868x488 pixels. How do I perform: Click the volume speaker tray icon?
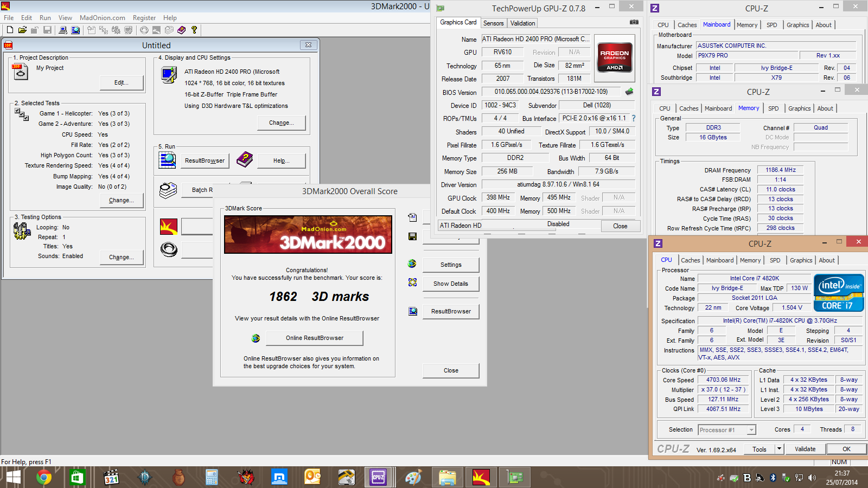(x=812, y=478)
